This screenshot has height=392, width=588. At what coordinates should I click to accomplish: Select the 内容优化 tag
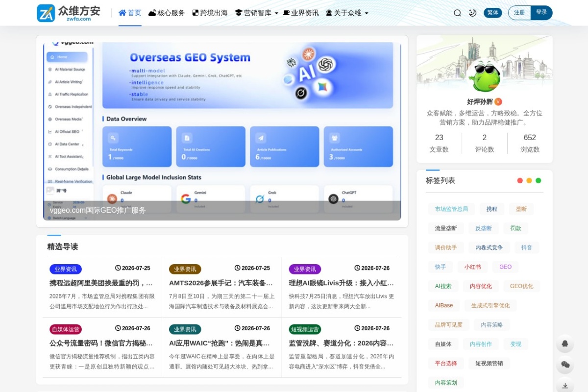(x=481, y=286)
